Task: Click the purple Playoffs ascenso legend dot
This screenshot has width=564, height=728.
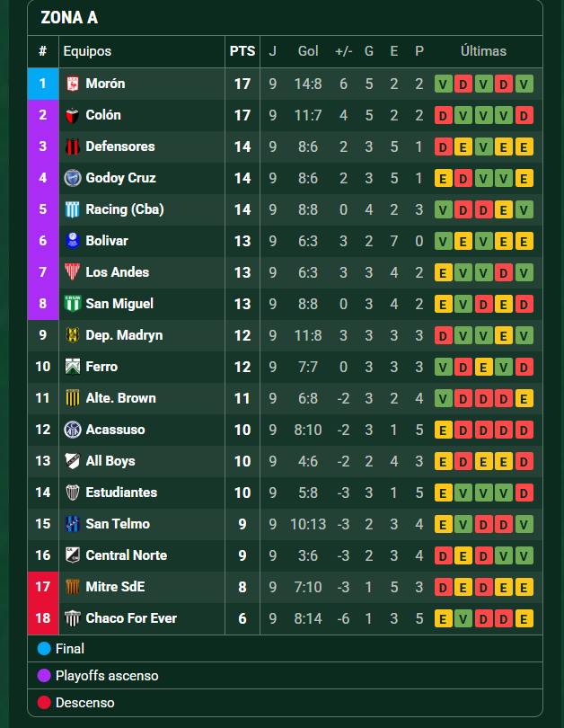Action: [x=44, y=675]
